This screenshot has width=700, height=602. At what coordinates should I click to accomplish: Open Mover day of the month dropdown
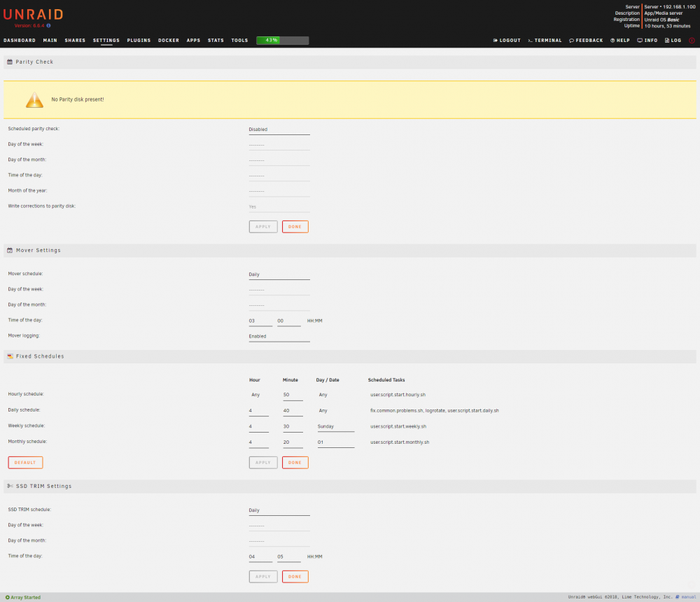pos(279,305)
